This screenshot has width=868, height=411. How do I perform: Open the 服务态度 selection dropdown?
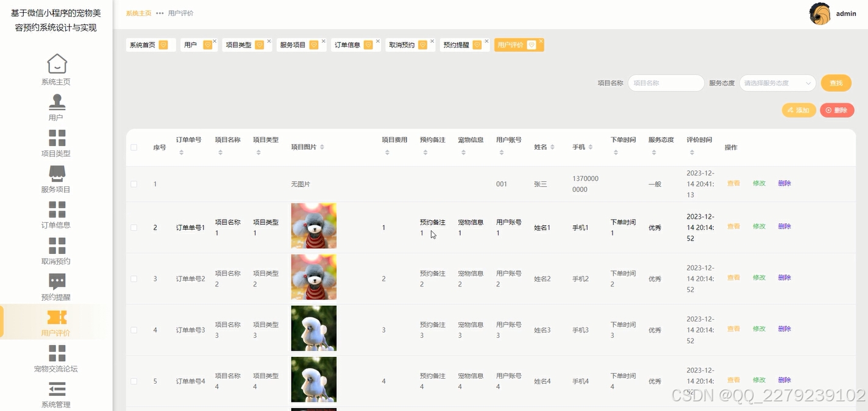(x=777, y=83)
